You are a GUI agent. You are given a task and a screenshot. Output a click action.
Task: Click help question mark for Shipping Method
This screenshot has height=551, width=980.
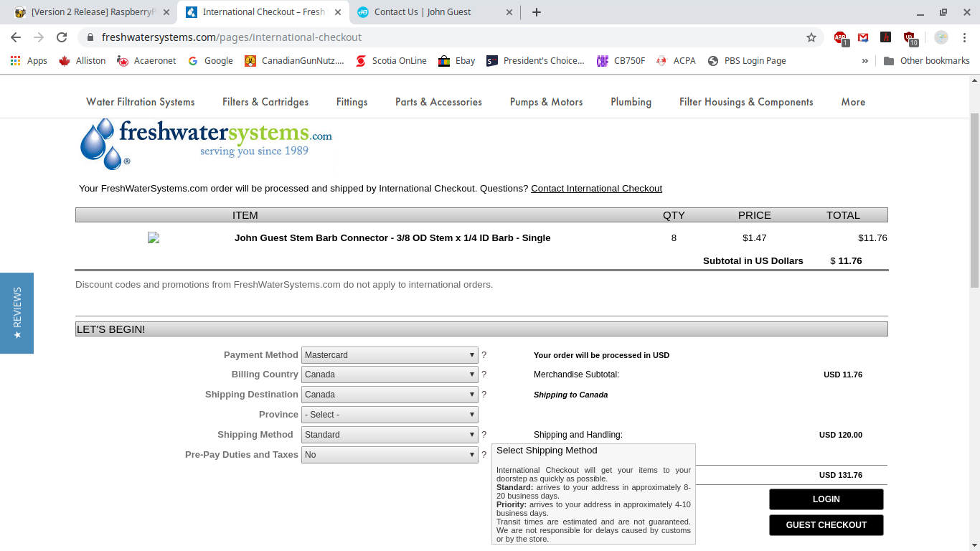484,435
